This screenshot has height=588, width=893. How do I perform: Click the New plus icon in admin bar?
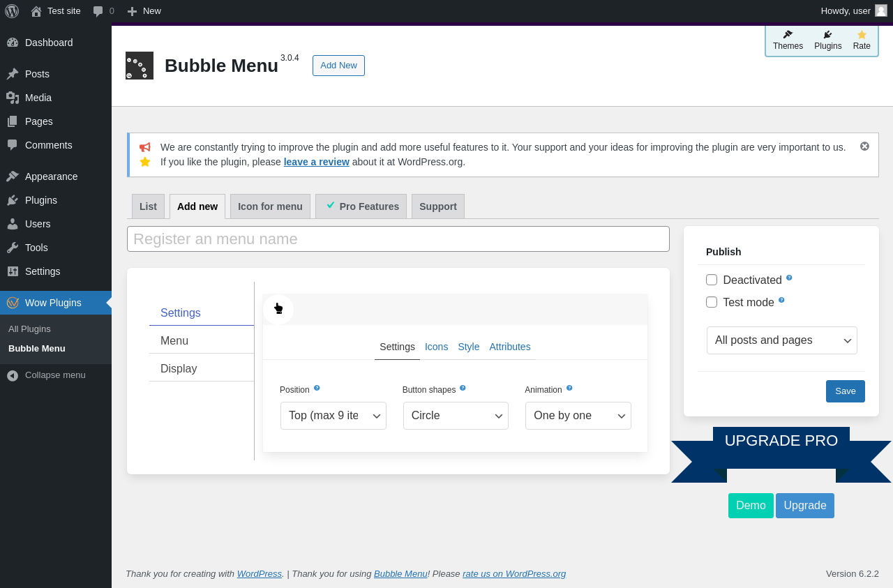click(132, 11)
